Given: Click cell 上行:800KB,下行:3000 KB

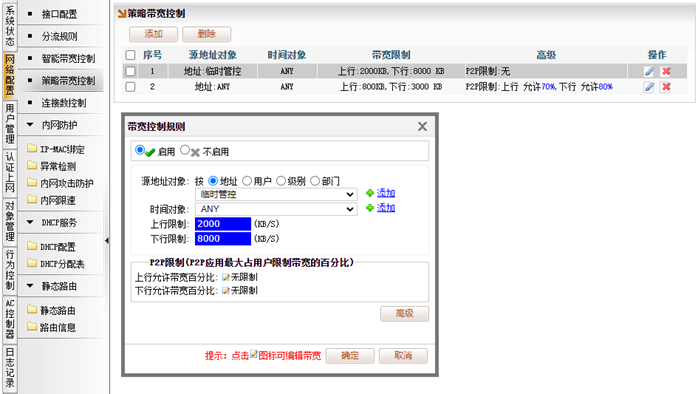Looking at the screenshot, I should click(391, 87).
